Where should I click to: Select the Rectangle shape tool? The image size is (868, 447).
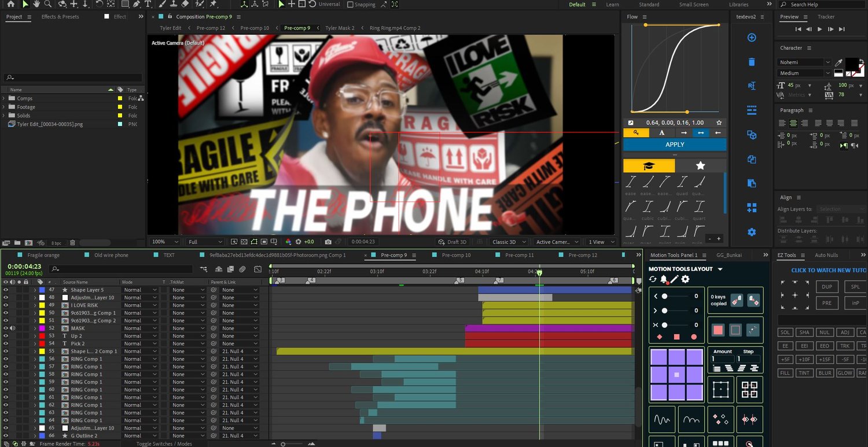pyautogui.click(x=124, y=4)
